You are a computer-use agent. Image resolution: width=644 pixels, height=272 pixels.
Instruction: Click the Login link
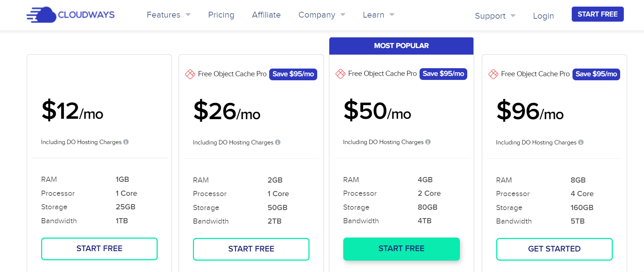543,16
